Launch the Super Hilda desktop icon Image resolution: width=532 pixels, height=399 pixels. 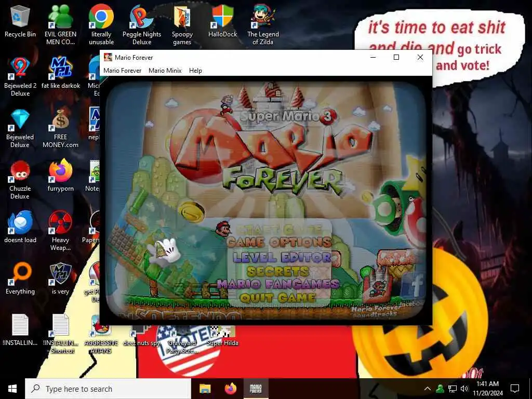(x=222, y=337)
